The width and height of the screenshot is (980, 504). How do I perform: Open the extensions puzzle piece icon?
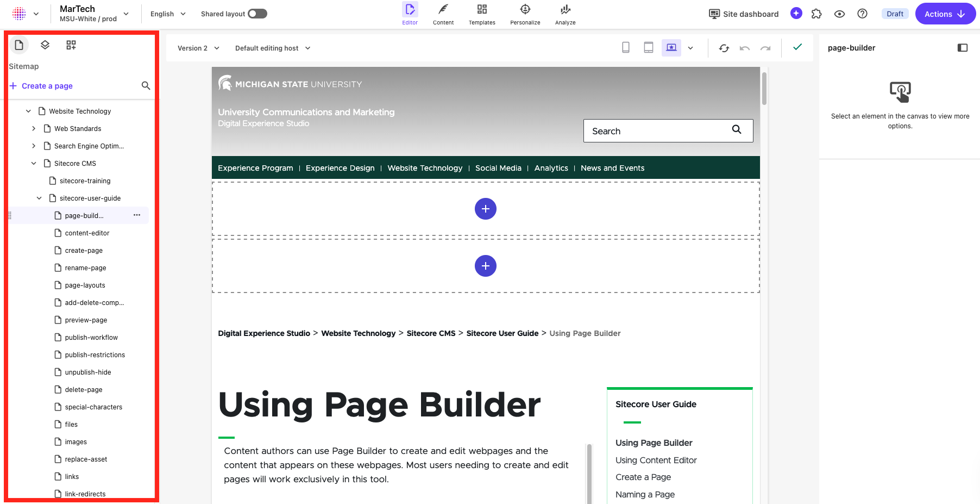pyautogui.click(x=816, y=14)
